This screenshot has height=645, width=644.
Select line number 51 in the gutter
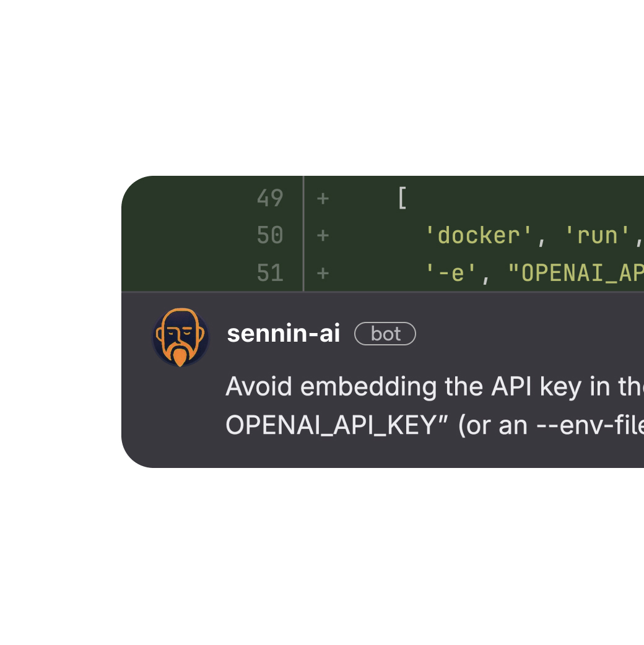[270, 273]
